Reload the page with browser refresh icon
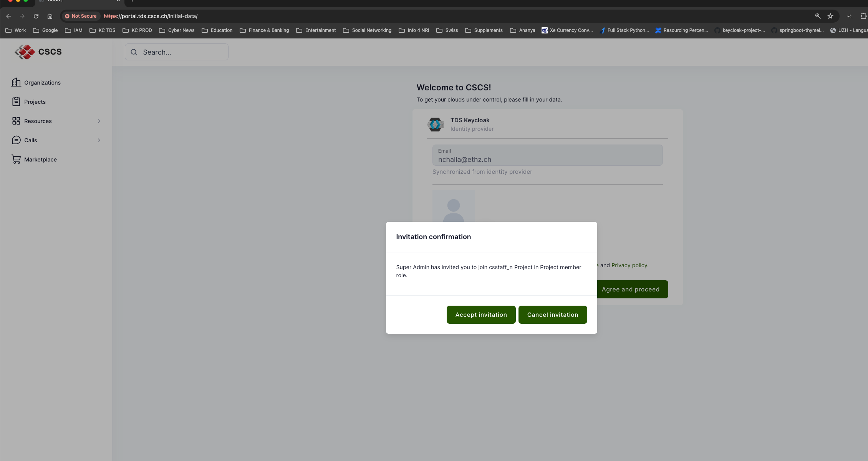 click(x=36, y=16)
